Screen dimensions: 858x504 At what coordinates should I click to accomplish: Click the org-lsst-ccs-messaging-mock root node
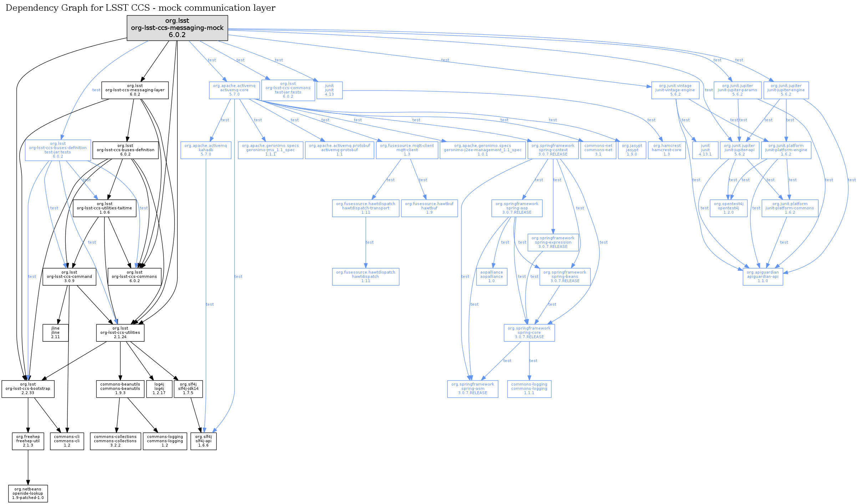coord(177,28)
